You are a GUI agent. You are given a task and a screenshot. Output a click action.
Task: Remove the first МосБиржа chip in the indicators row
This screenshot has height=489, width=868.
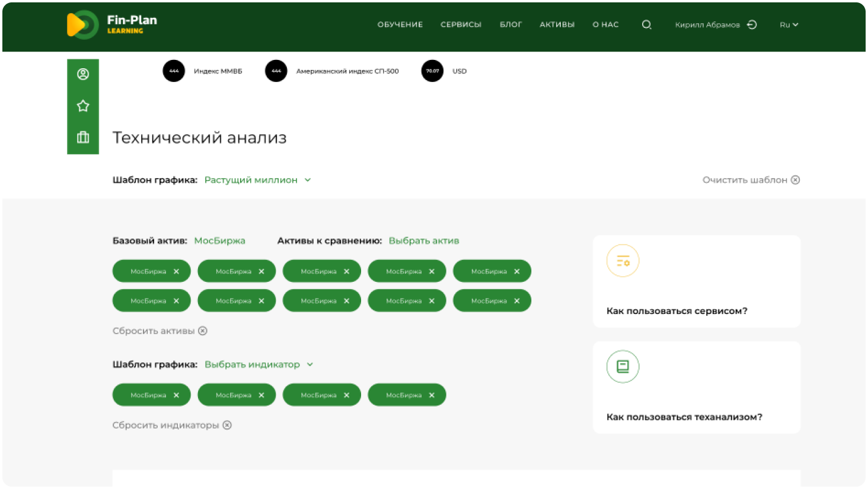click(176, 395)
